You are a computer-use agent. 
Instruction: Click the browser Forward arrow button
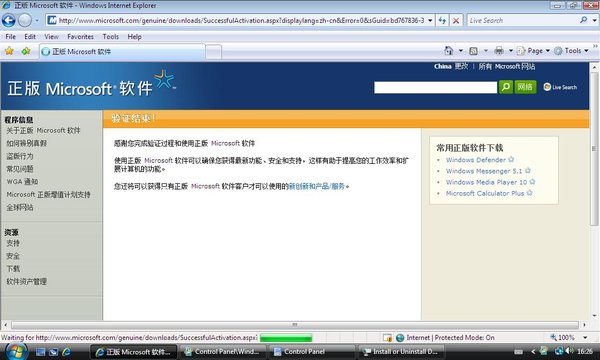pyautogui.click(x=25, y=20)
